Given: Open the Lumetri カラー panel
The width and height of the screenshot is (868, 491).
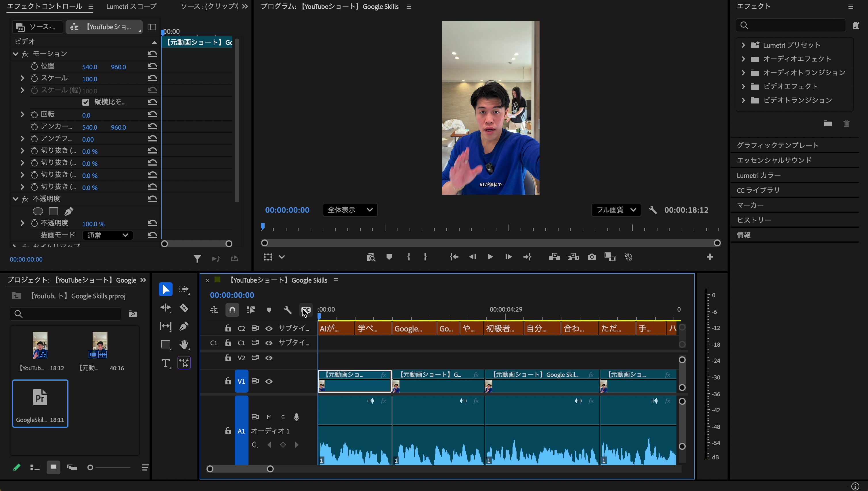Looking at the screenshot, I should 758,175.
